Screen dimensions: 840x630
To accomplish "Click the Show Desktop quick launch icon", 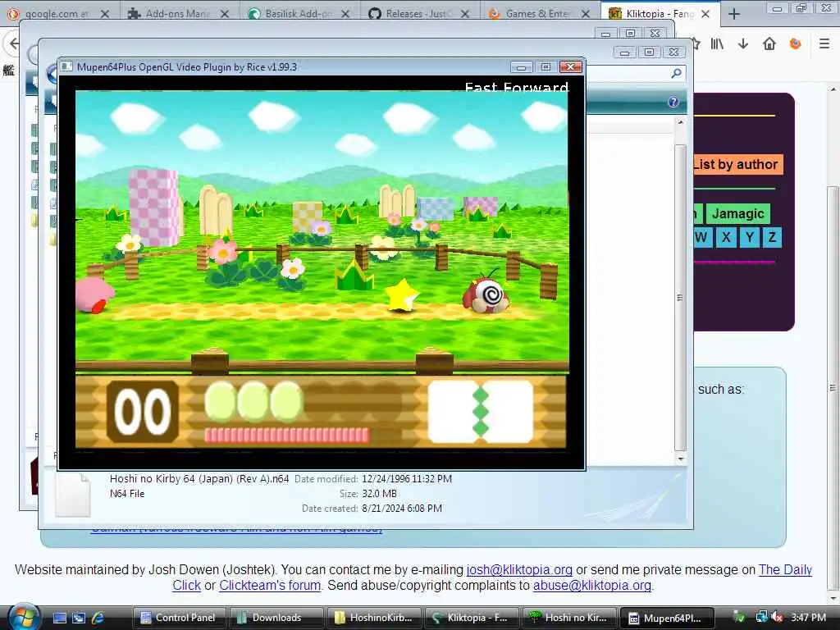I will (x=60, y=618).
